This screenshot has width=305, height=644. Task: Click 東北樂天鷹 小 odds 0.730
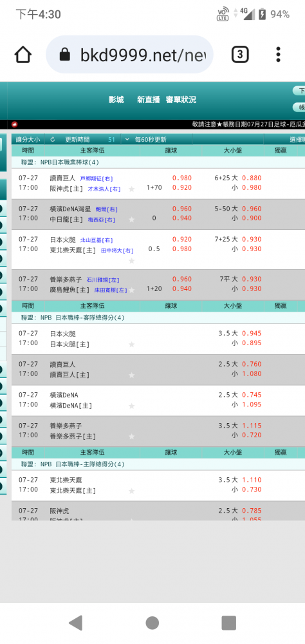click(252, 489)
